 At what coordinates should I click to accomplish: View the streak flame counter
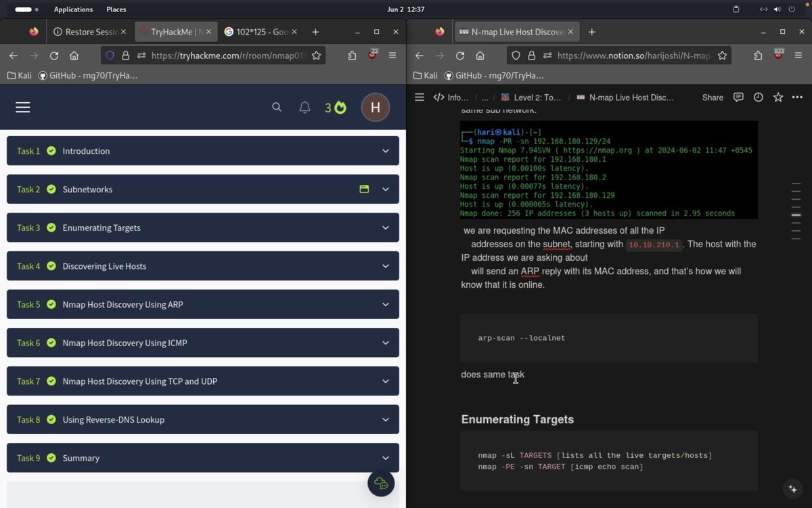tap(336, 107)
